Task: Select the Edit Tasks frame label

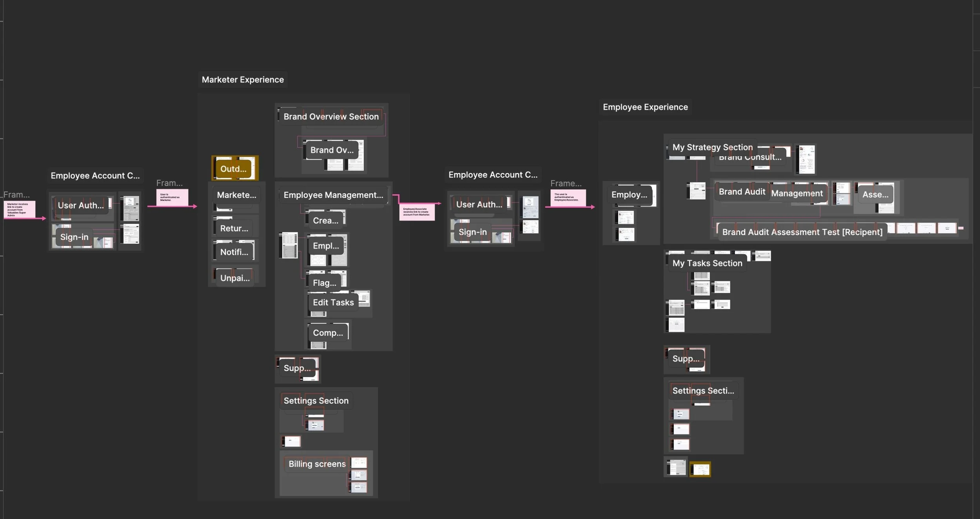Action: 333,302
